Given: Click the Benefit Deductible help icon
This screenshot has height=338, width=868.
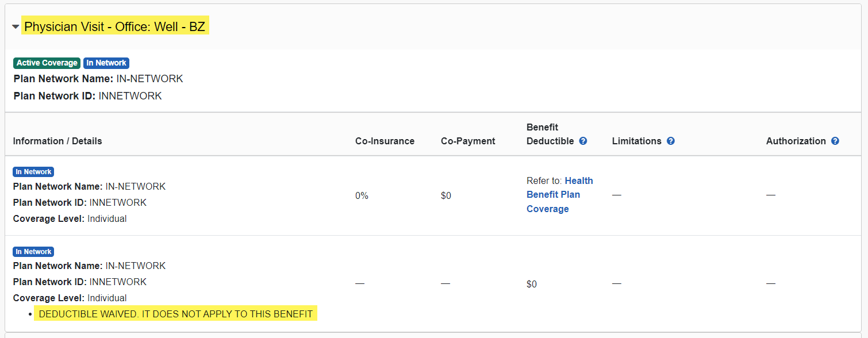Looking at the screenshot, I should pos(583,140).
